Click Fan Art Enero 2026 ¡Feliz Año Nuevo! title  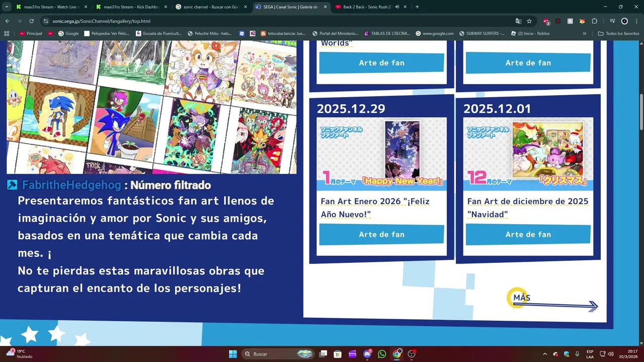point(375,208)
